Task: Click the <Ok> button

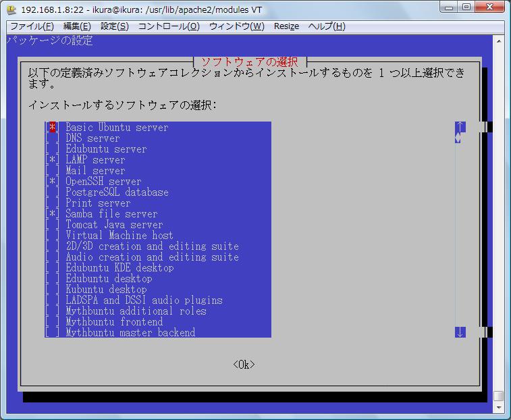Action: coord(244,364)
